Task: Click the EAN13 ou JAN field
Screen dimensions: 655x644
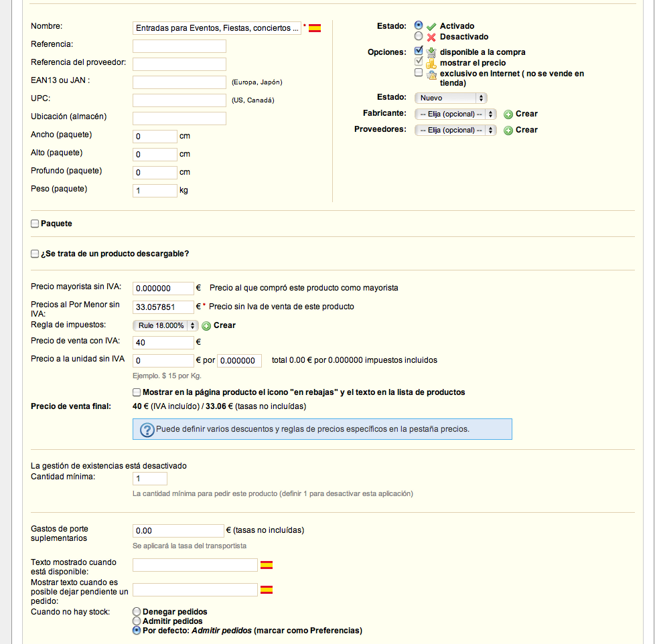Action: coord(179,82)
